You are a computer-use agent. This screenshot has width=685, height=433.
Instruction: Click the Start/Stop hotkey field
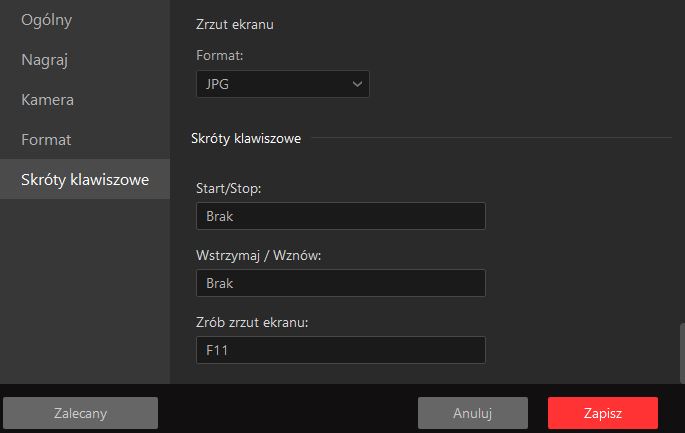tap(341, 216)
